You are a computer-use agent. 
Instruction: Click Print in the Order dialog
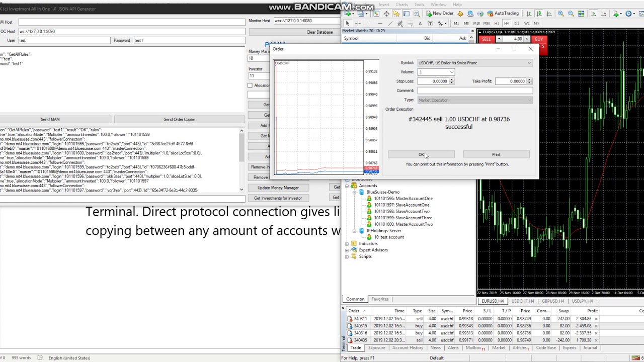(x=496, y=155)
